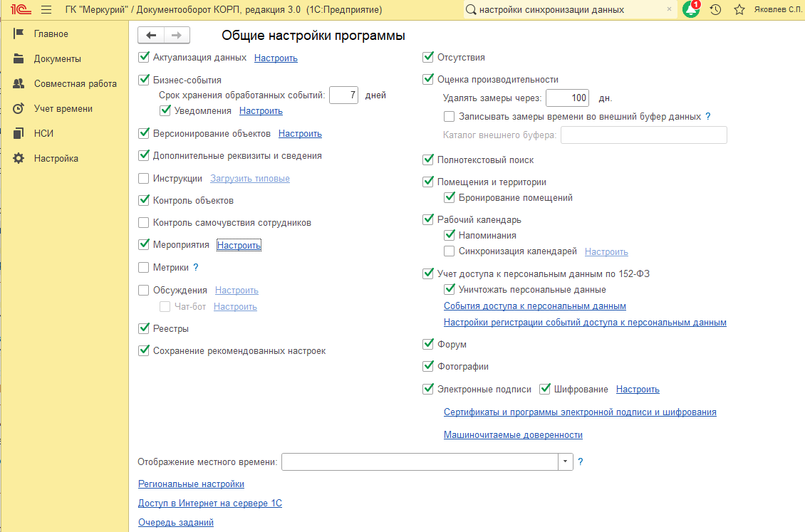Click the Главное flag icon
Viewport: 805px width, 532px height.
[19, 33]
